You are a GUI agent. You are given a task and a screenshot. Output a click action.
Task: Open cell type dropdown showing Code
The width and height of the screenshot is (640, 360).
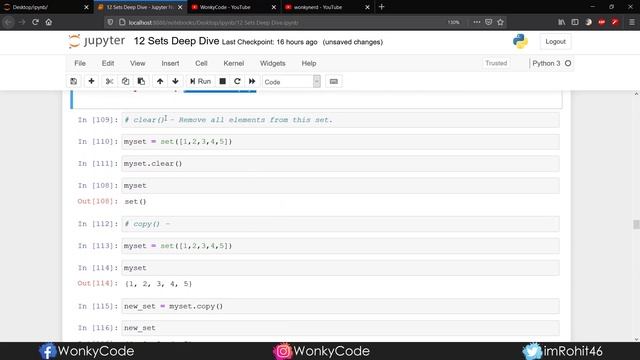click(291, 82)
